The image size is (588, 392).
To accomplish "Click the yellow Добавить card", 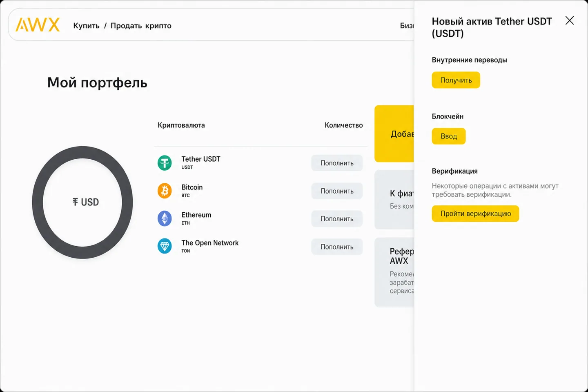I will (x=394, y=134).
